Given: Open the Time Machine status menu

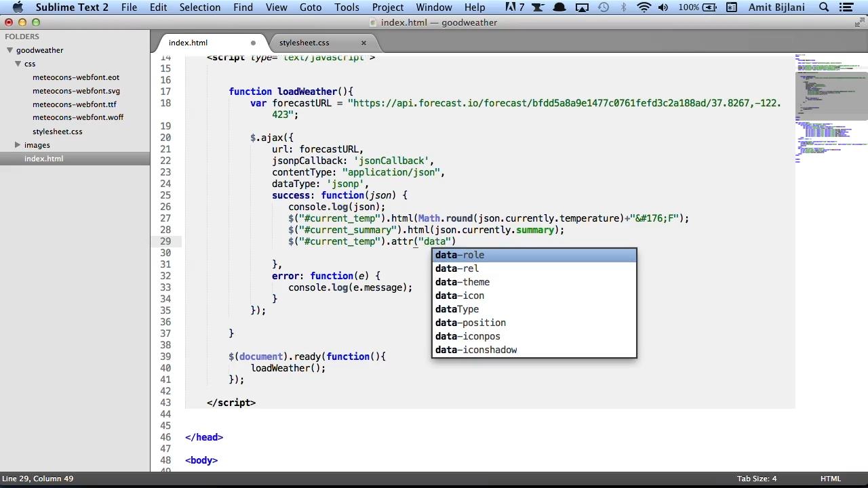Looking at the screenshot, I should click(604, 7).
